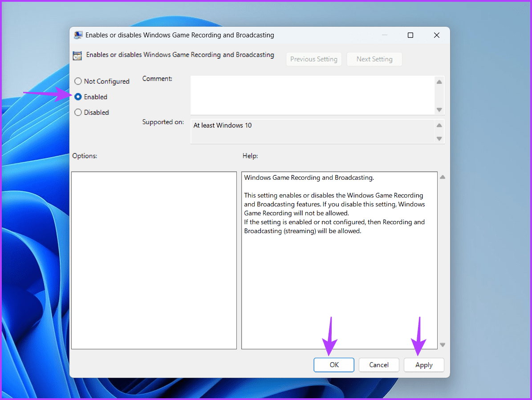This screenshot has height=400, width=532.
Task: Click the Help pane scroll up arrow
Action: (x=443, y=177)
